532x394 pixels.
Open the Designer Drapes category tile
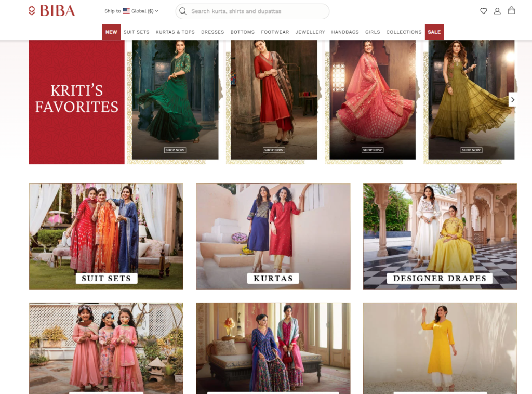[x=440, y=237]
